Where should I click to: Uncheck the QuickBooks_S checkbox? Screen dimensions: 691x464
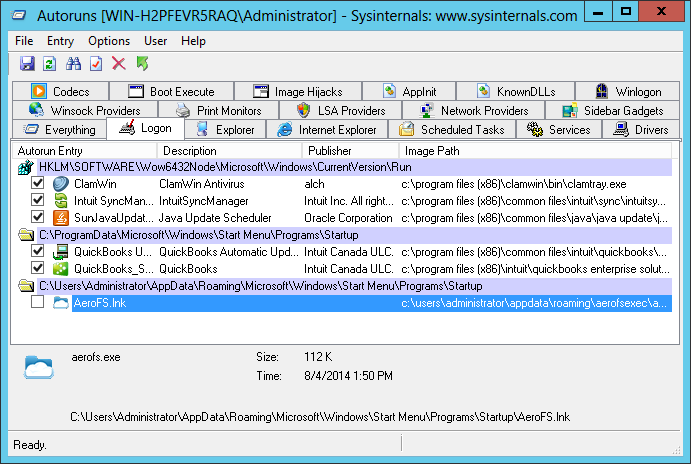(38, 268)
